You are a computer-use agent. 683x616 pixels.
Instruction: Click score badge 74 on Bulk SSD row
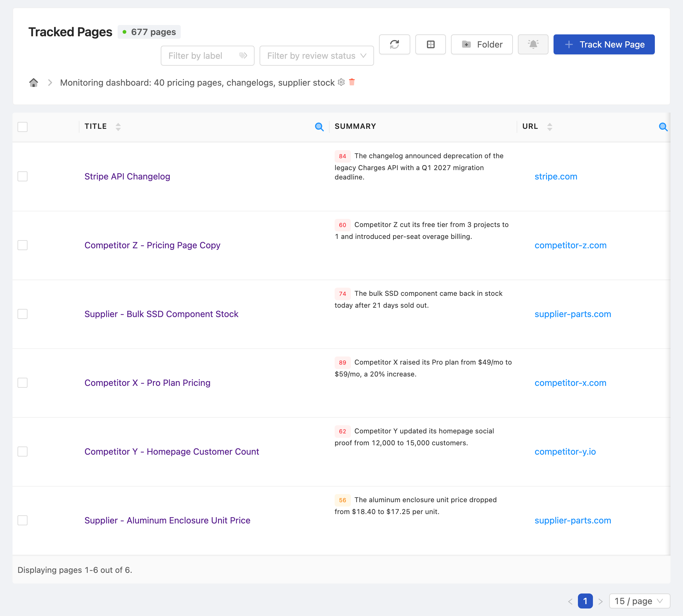(342, 293)
